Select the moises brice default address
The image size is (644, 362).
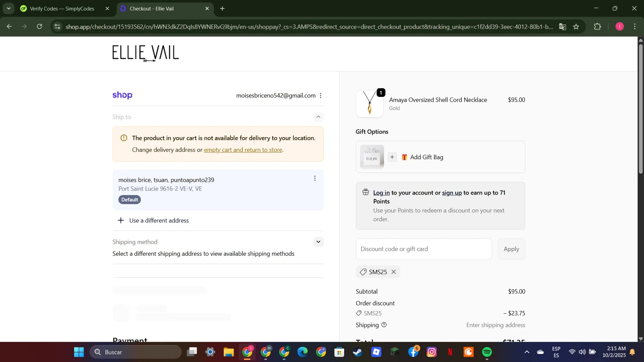[218, 190]
